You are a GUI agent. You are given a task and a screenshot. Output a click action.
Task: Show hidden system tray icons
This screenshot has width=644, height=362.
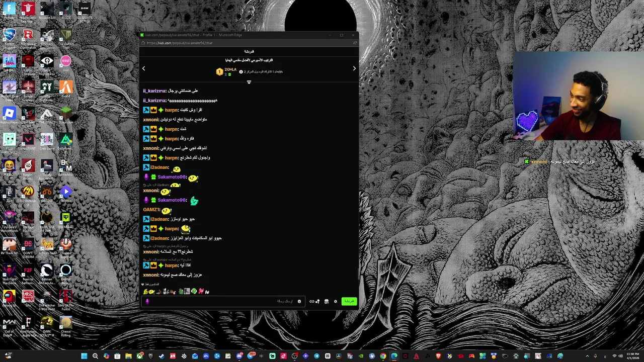point(587,356)
